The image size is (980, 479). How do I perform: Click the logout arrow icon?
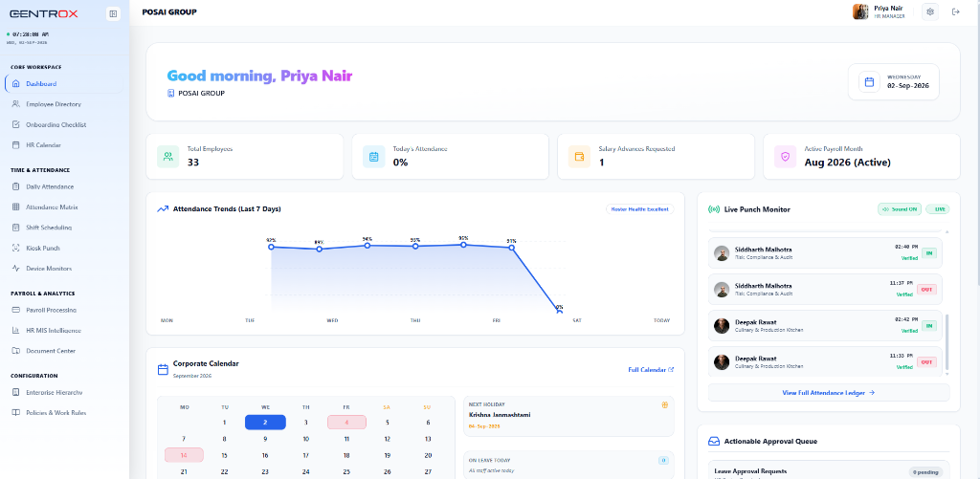point(956,11)
